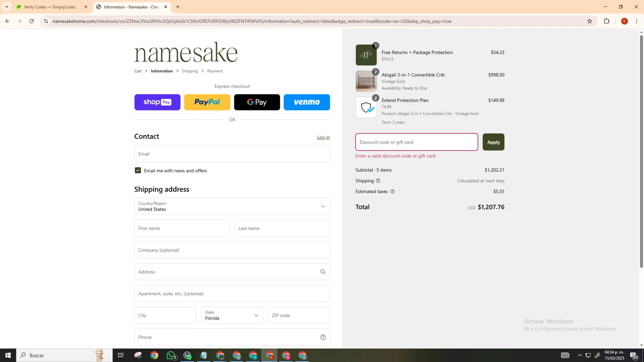Reload the checkout page

coord(31,21)
